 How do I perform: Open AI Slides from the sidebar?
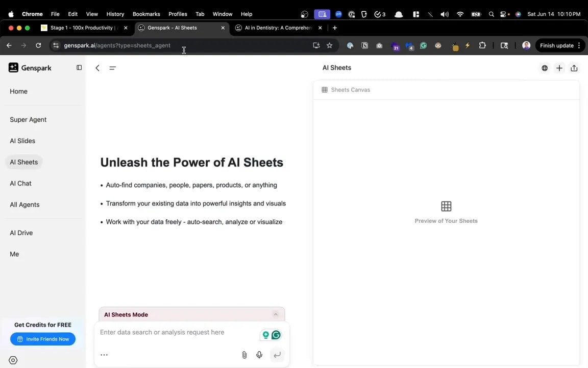[22, 141]
